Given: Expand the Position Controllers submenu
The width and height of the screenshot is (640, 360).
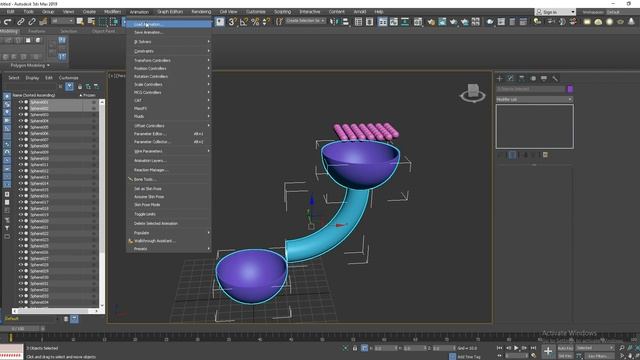Looking at the screenshot, I should pos(169,68).
